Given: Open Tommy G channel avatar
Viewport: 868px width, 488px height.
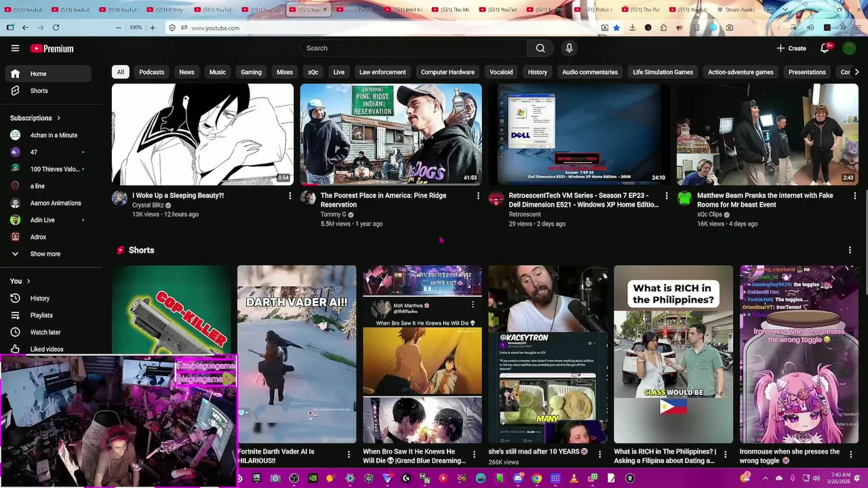Looking at the screenshot, I should (x=308, y=198).
